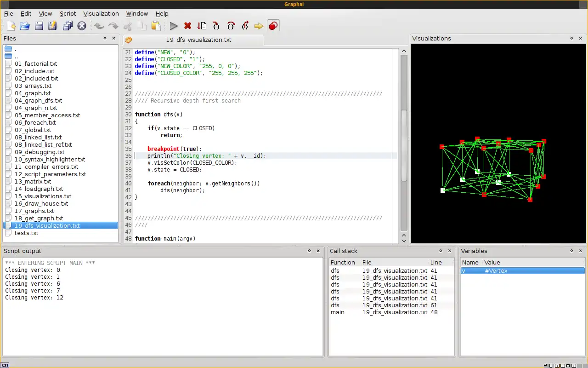Open the parent directory '..' folder
Viewport: 588px width, 368px height.
click(x=16, y=57)
